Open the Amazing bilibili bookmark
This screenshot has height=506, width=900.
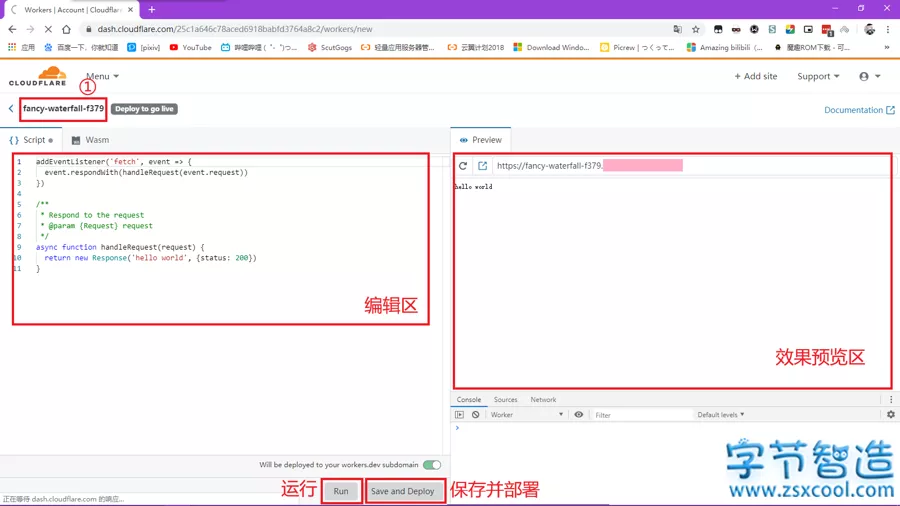(x=724, y=47)
